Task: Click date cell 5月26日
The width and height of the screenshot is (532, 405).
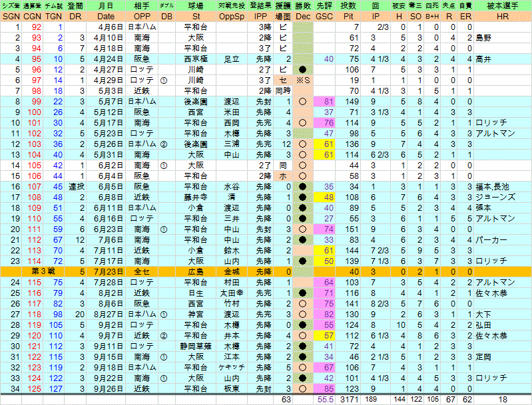Action: (x=109, y=144)
